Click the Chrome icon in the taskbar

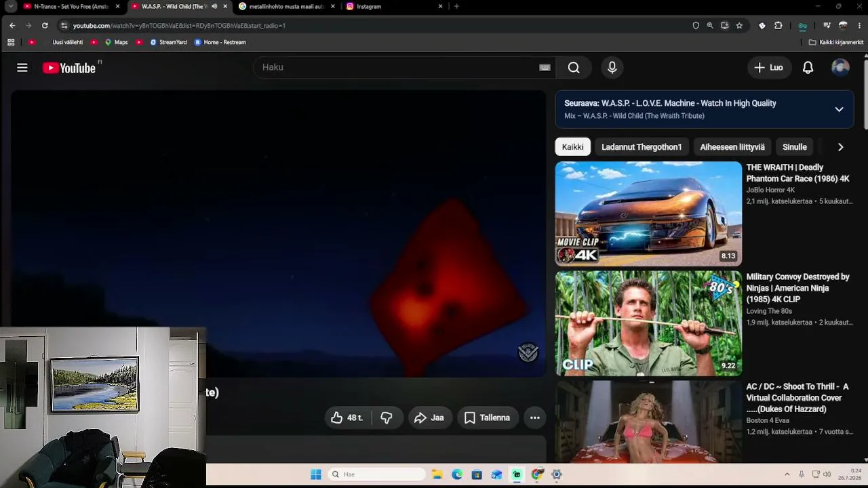pos(537,474)
